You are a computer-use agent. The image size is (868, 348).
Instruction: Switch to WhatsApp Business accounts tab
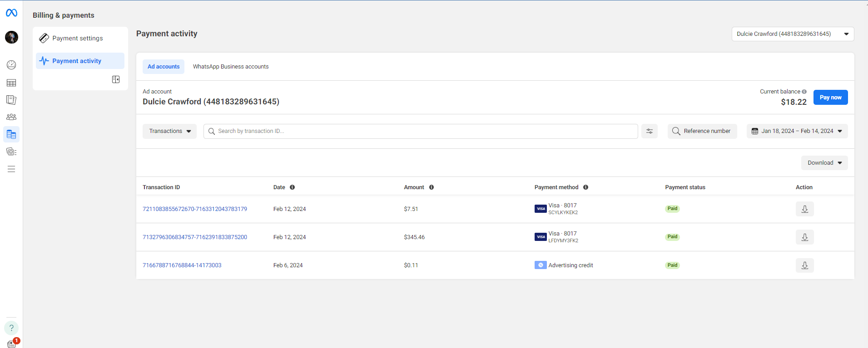[230, 67]
